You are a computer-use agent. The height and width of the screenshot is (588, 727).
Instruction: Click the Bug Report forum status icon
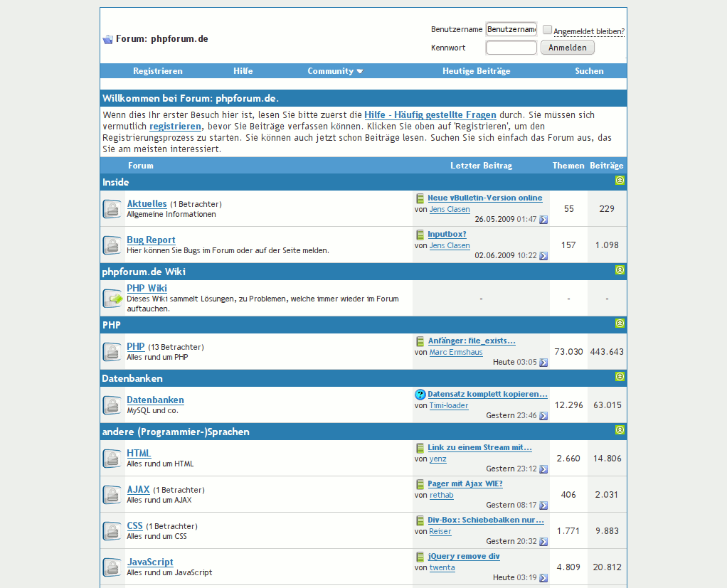pyautogui.click(x=112, y=245)
